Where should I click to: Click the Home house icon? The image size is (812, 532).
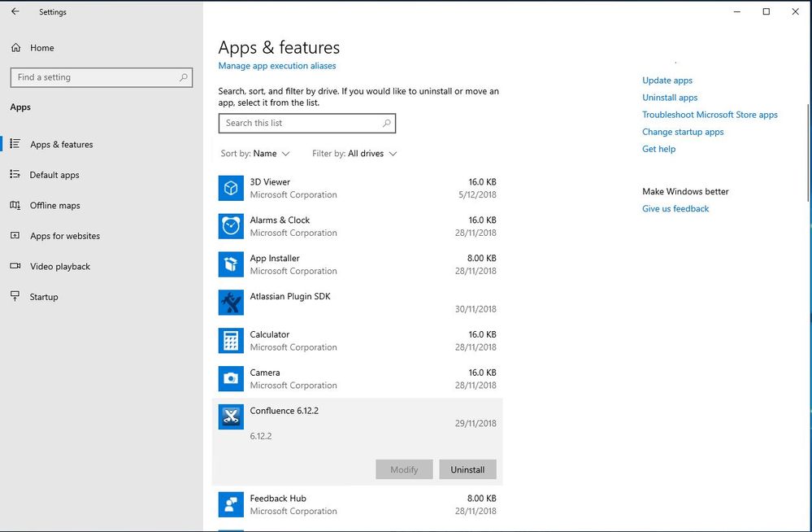click(15, 48)
